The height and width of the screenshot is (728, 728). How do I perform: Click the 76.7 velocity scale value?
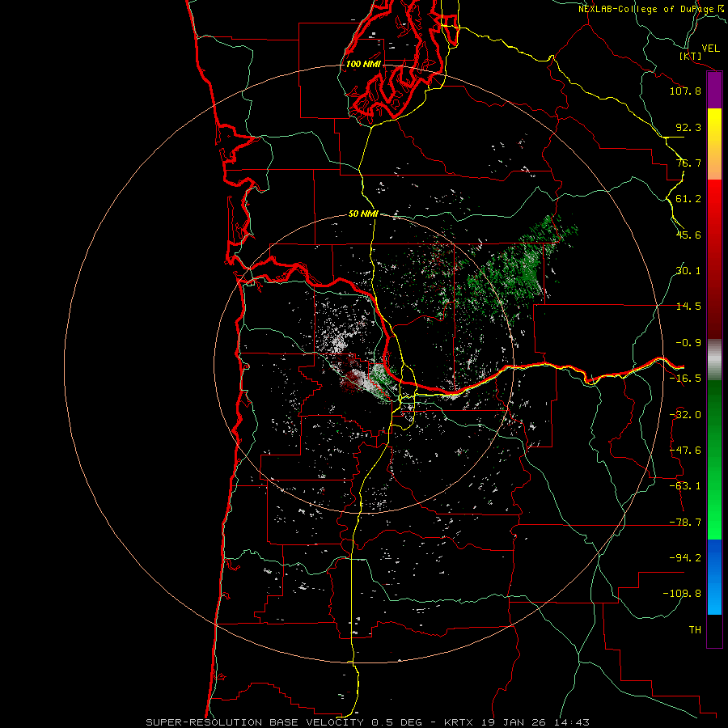(x=688, y=163)
